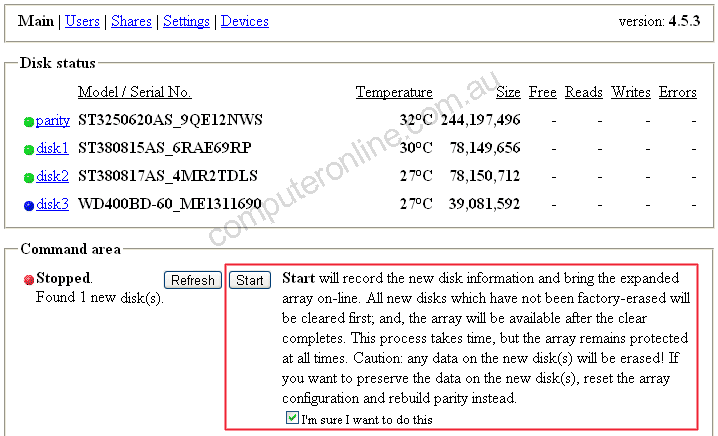Go to the Shares page
The image size is (718, 436).
point(131,21)
